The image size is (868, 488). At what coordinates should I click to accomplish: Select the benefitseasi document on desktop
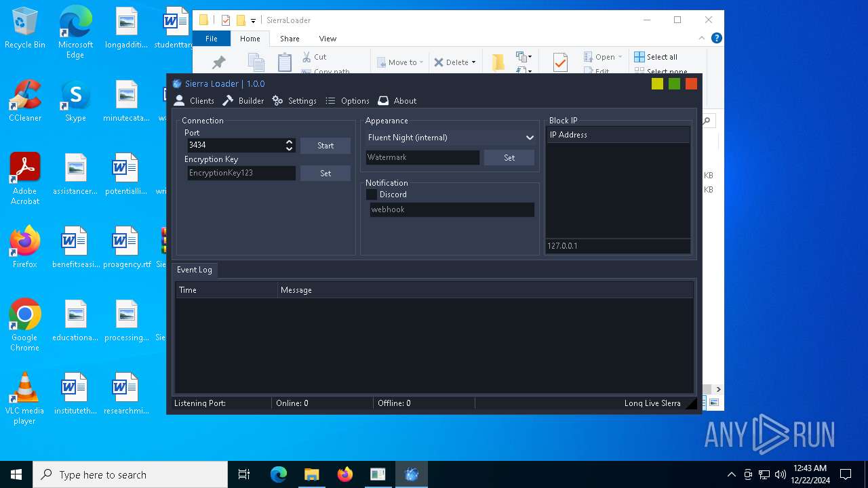click(75, 247)
